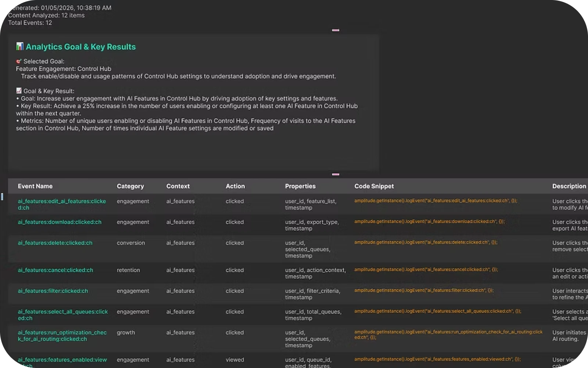Click the Description column header
Viewport: 588px width, 368px height.
[x=569, y=186]
